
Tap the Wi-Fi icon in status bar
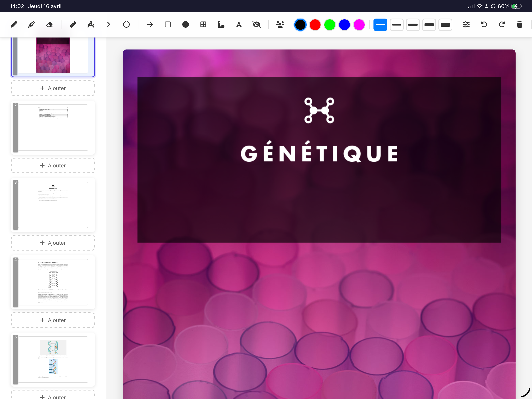coord(480,6)
